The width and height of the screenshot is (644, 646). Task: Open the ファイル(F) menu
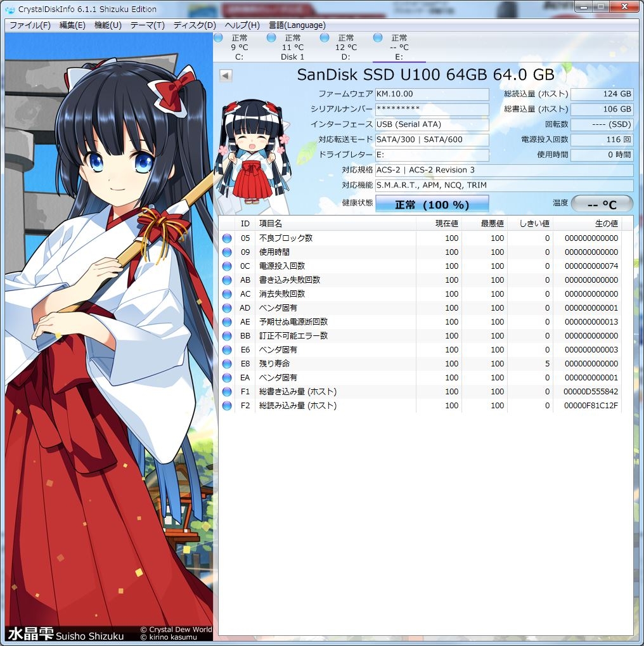pos(30,25)
